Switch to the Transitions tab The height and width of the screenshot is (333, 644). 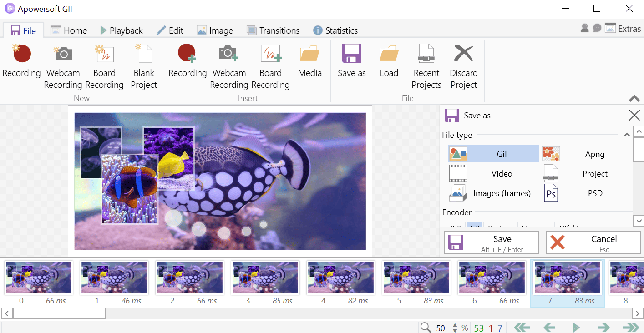tap(273, 30)
